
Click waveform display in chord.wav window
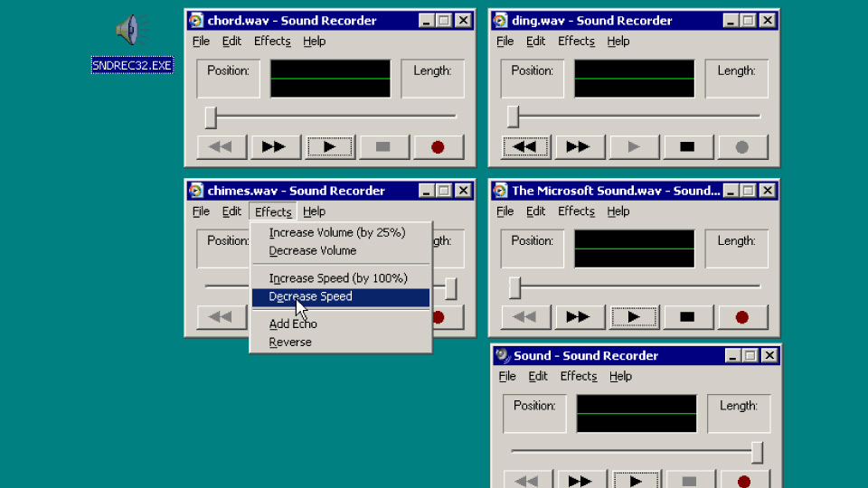331,79
